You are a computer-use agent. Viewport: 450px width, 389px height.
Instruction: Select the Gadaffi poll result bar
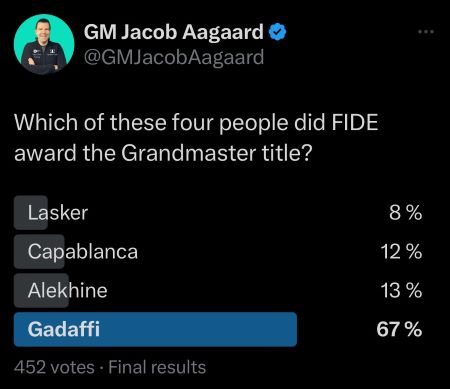click(x=155, y=329)
